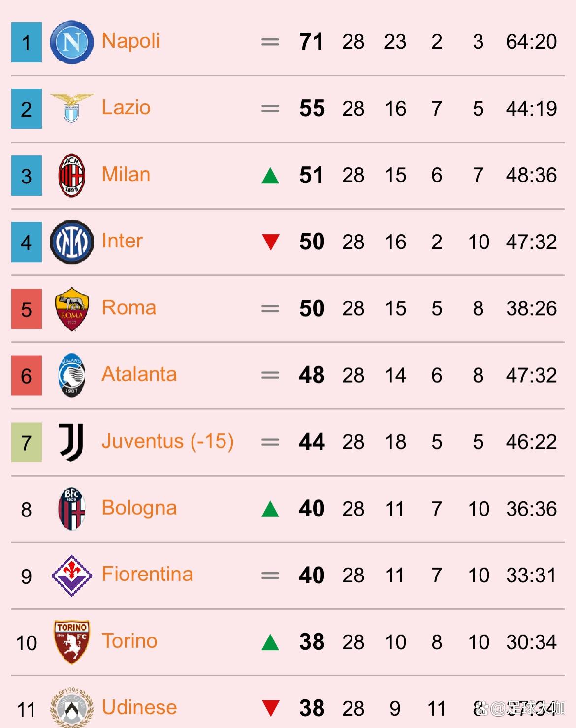Viewport: 576px width, 728px height.
Task: Select the Atalanta club badge
Action: pyautogui.click(x=72, y=375)
